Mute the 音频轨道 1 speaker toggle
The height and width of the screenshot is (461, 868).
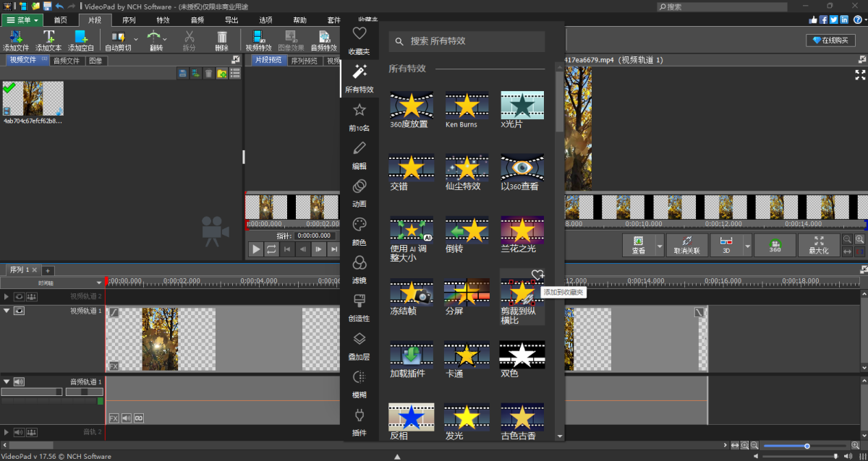[20, 382]
